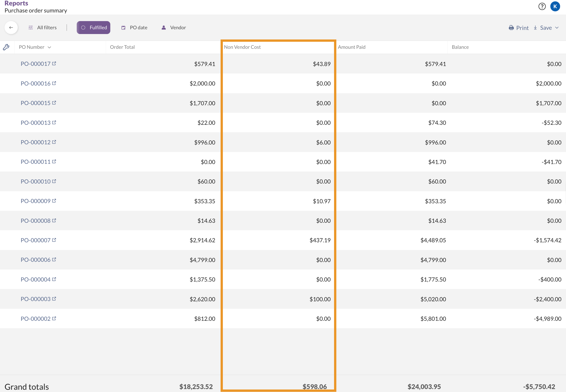Go to Reports breadcrumb heading
This screenshot has height=392, width=566.
click(16, 3)
